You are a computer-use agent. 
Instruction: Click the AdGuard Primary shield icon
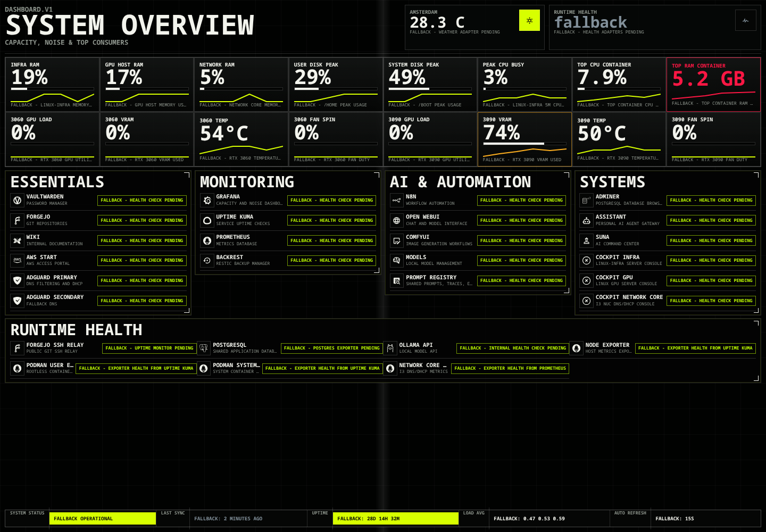pyautogui.click(x=17, y=280)
